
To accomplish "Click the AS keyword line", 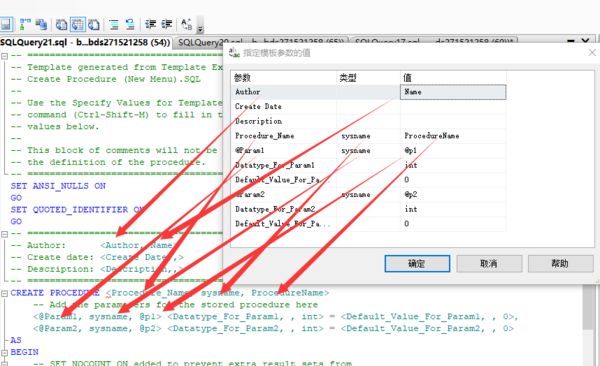I will tap(16, 340).
